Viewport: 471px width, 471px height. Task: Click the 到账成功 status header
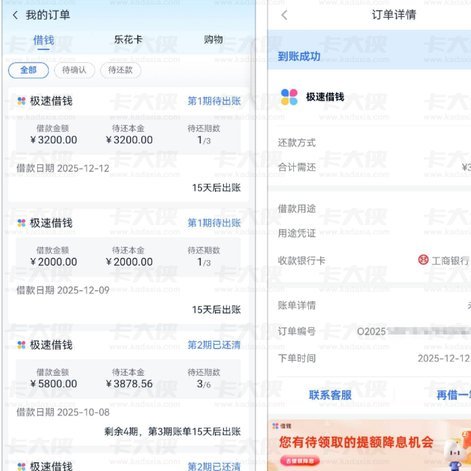click(299, 56)
